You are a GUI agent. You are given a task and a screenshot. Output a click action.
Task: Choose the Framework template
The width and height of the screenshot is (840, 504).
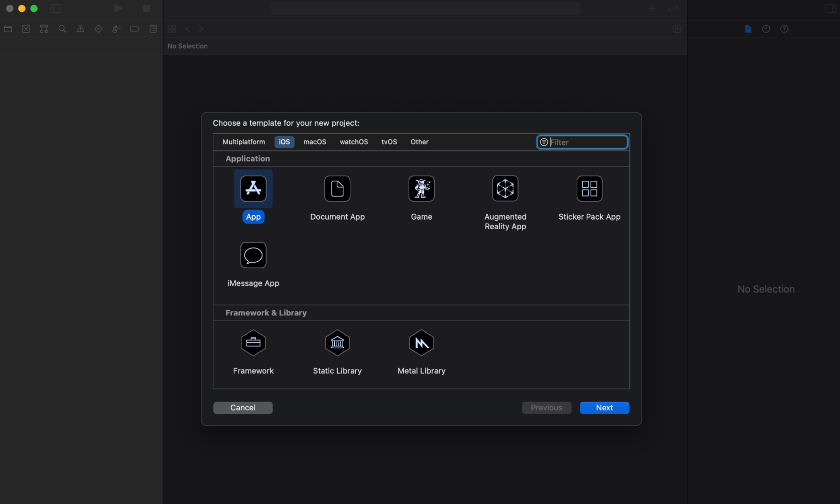click(x=253, y=343)
